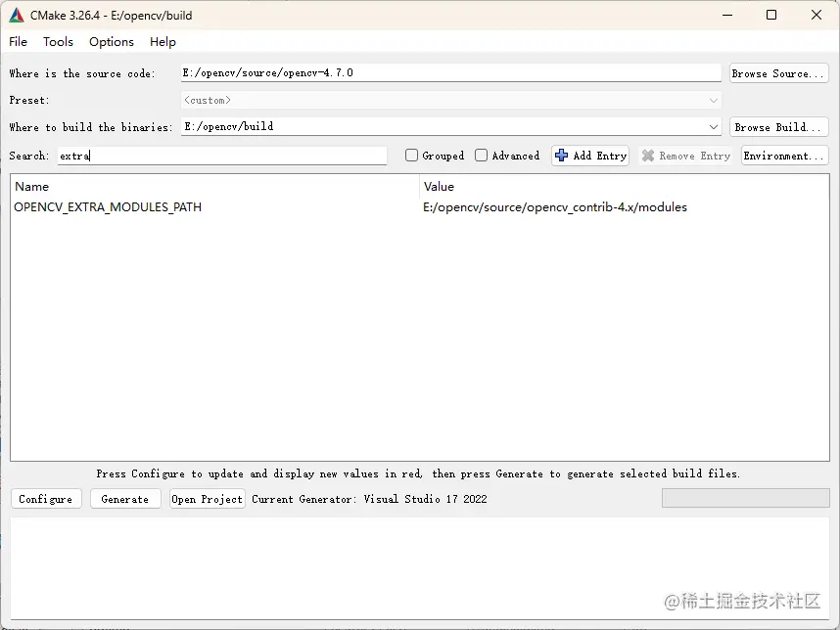The width and height of the screenshot is (840, 630).
Task: Minimize the CMake window
Action: [727, 15]
